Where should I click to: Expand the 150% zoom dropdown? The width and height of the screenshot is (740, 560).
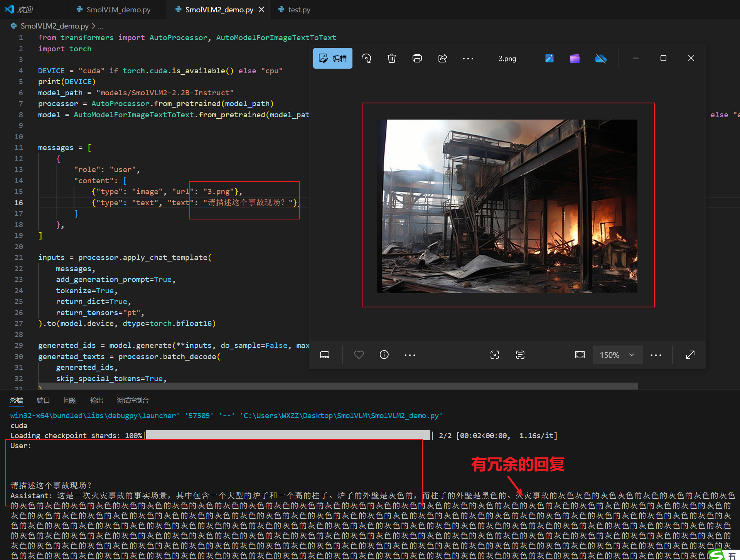(617, 355)
